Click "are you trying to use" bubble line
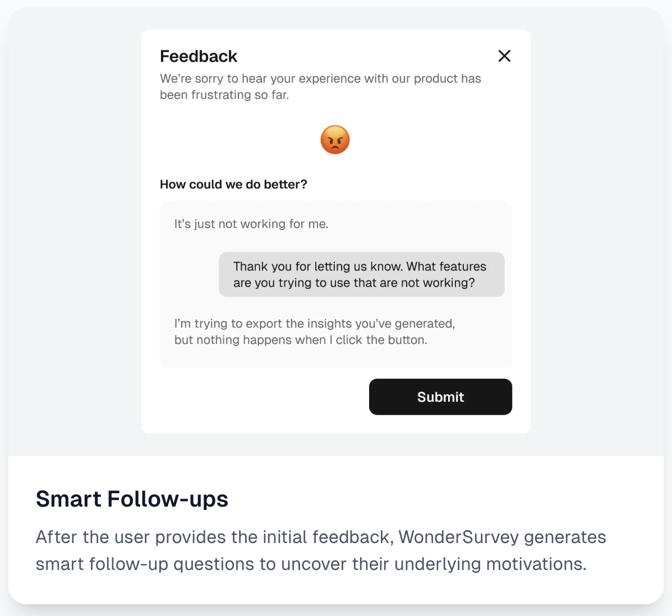Viewport: 672px width, 616px height. pos(354,283)
